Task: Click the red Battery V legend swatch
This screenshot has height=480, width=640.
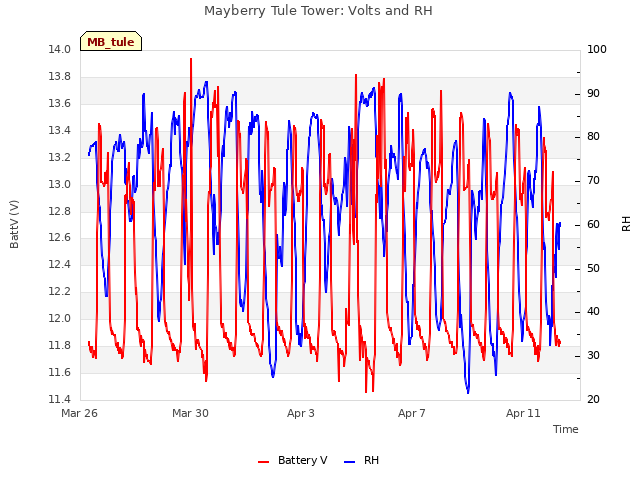Action: pos(264,461)
